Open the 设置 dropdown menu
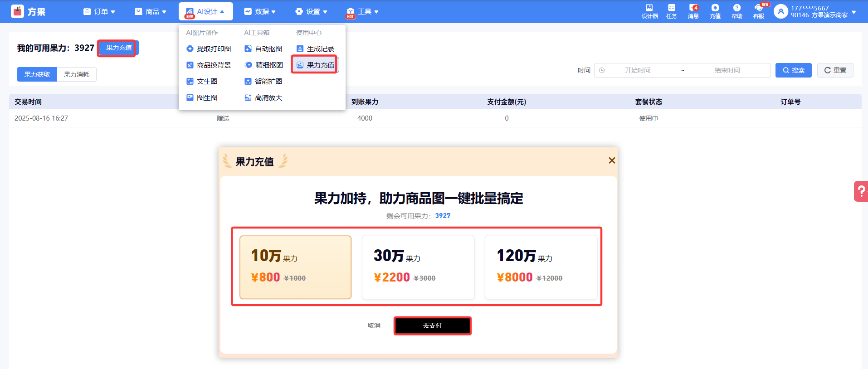868x369 pixels. coord(311,11)
